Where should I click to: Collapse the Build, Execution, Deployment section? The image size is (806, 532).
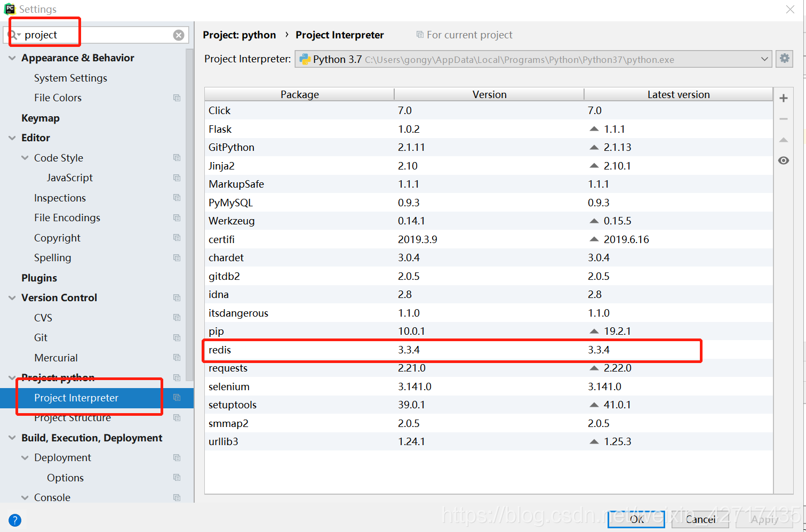[12, 438]
